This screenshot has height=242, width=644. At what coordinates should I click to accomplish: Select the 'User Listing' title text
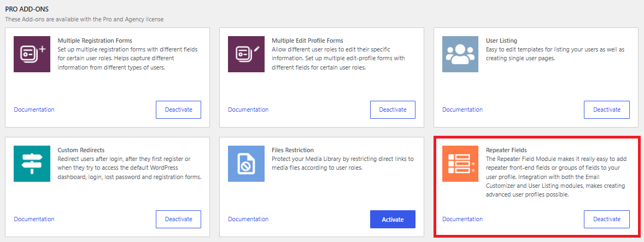coord(501,41)
